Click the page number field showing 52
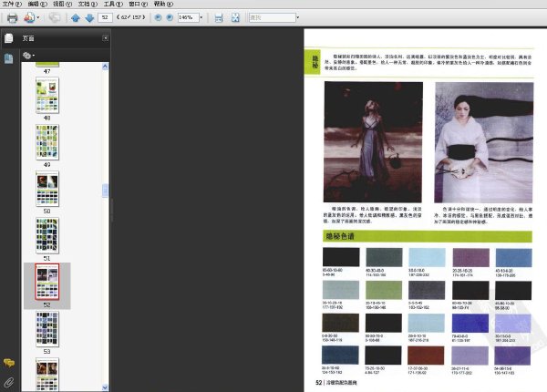Image resolution: width=547 pixels, height=392 pixels. 105,17
